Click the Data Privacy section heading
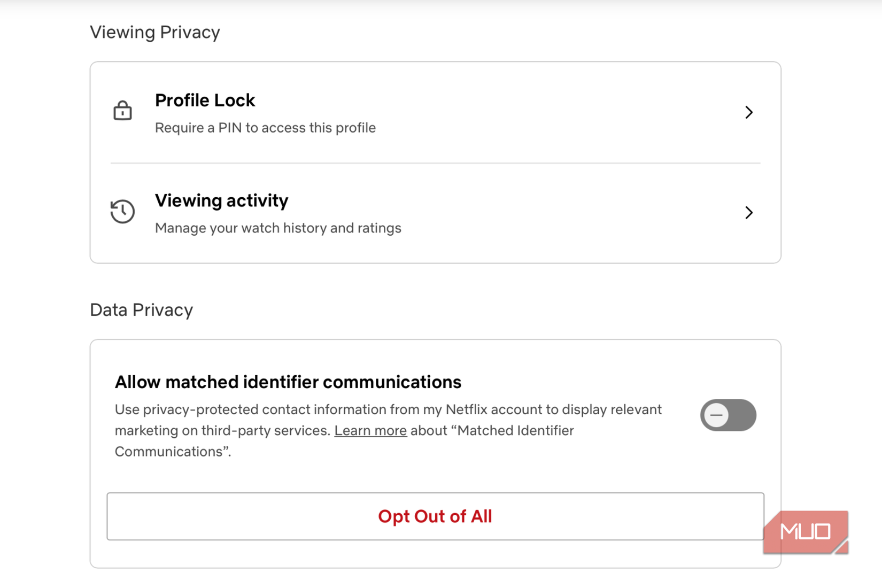Image resolution: width=882 pixels, height=588 pixels. 141,310
